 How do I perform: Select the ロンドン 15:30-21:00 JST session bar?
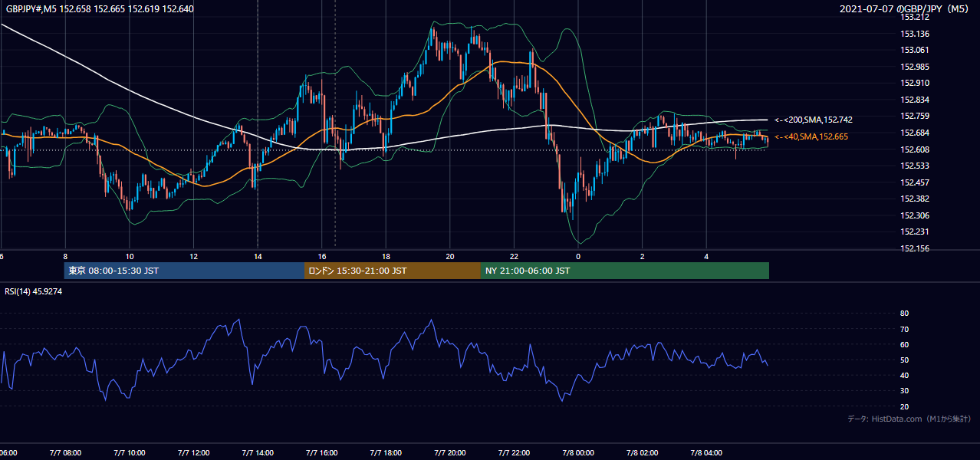[393, 271]
